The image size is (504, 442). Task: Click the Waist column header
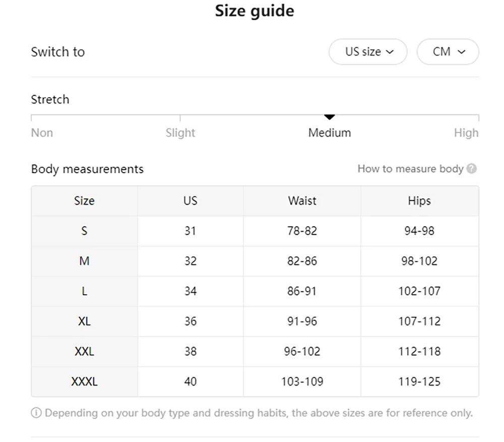[x=302, y=201]
